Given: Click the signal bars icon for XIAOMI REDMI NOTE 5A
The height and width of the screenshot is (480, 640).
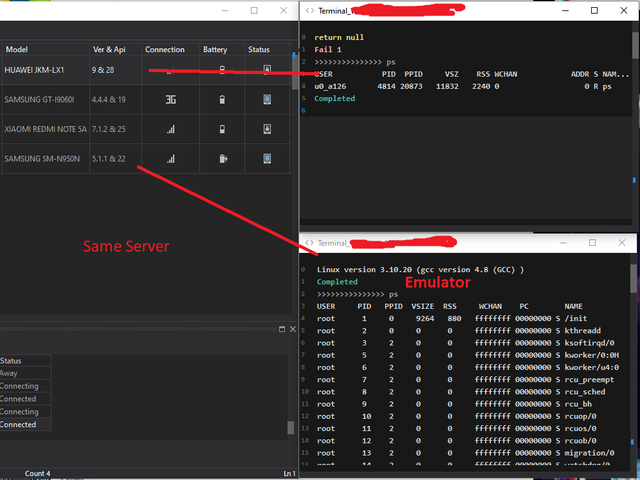Looking at the screenshot, I should (x=171, y=129).
